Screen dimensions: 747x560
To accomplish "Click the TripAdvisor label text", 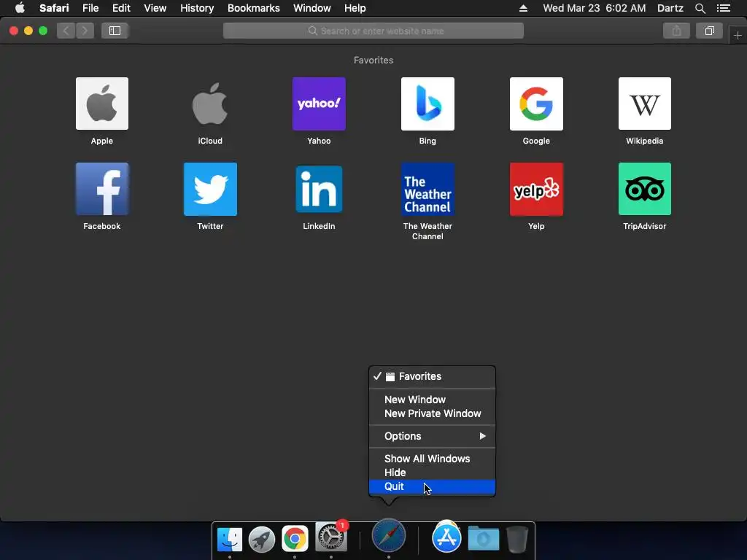I will [x=645, y=226].
